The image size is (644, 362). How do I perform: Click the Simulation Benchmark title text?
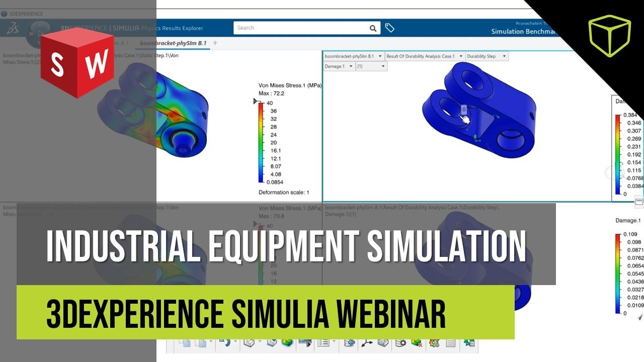point(523,31)
